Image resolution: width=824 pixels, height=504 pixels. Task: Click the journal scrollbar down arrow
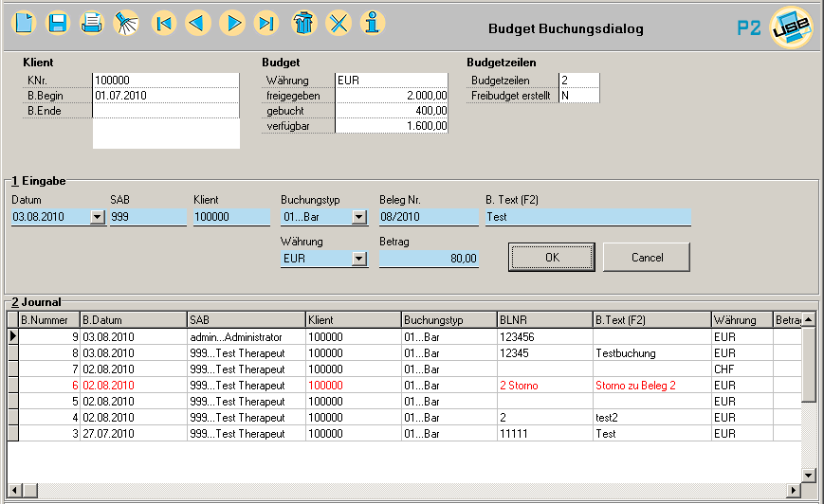point(808,476)
